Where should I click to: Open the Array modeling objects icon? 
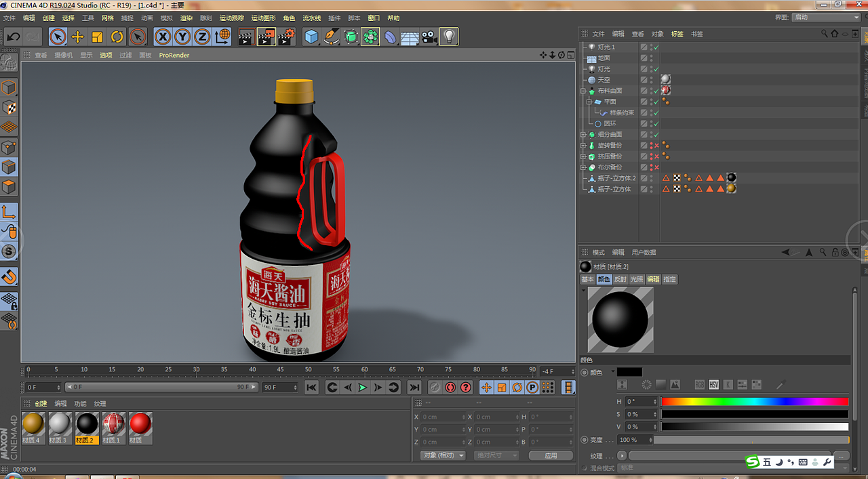[370, 37]
